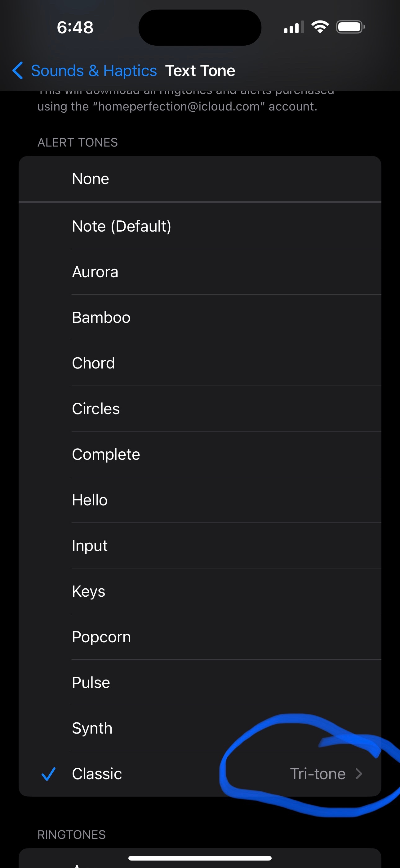Viewport: 400px width, 868px height.
Task: Open the Classic tones row
Action: 200,774
